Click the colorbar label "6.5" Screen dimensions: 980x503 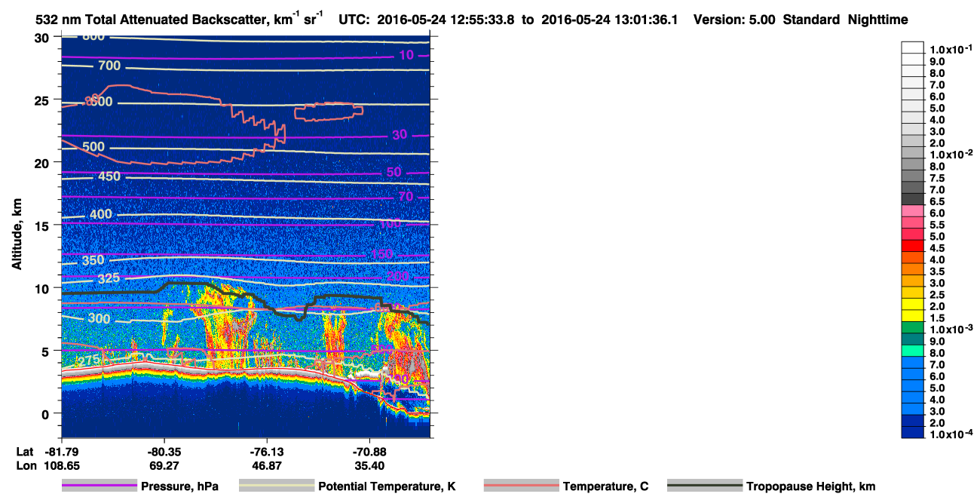click(937, 201)
